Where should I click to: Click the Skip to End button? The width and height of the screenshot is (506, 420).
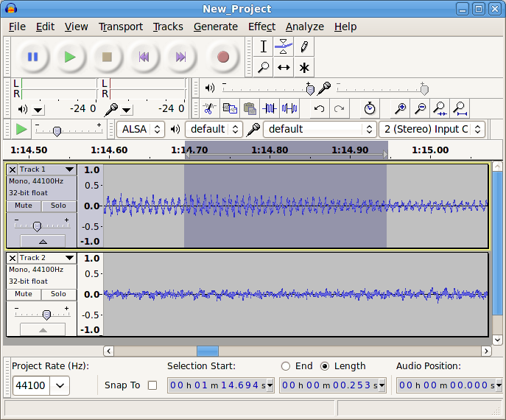[180, 57]
